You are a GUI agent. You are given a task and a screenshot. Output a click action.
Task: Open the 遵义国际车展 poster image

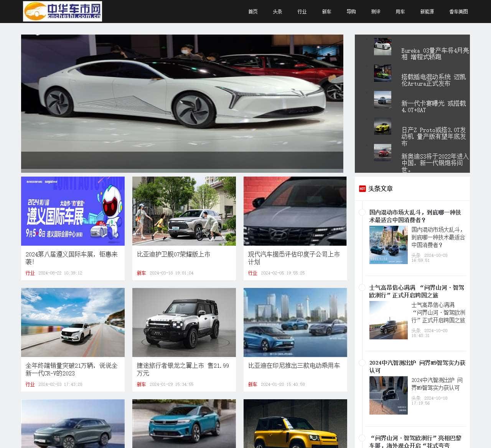pyautogui.click(x=73, y=211)
